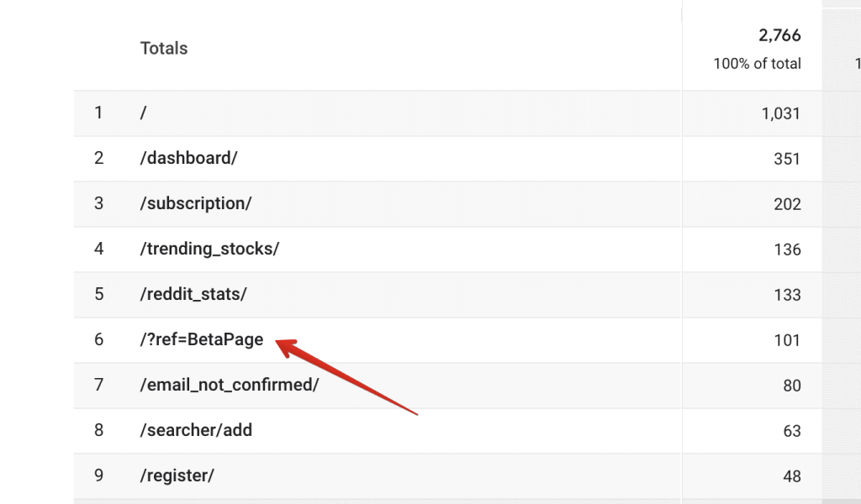The height and width of the screenshot is (504, 861).
Task: Click the 2,766 total views value
Action: (x=779, y=35)
